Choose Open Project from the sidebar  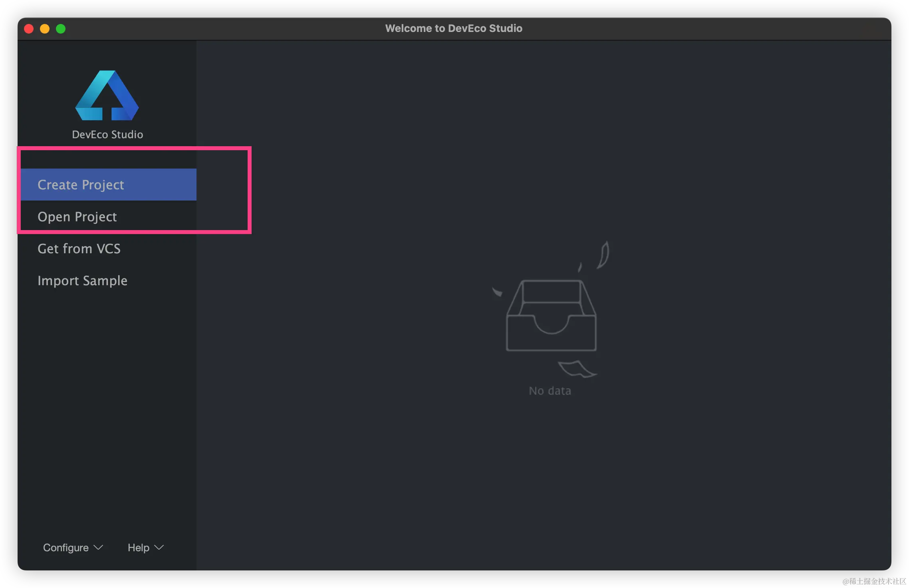[77, 217]
